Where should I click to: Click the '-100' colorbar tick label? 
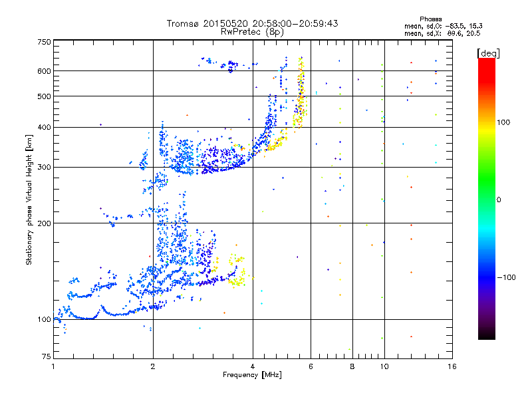(x=507, y=277)
